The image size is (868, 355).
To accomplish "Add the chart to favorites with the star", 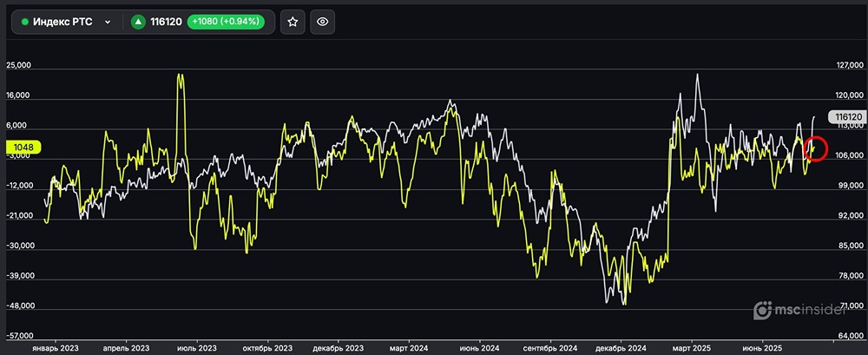I will pyautogui.click(x=293, y=22).
